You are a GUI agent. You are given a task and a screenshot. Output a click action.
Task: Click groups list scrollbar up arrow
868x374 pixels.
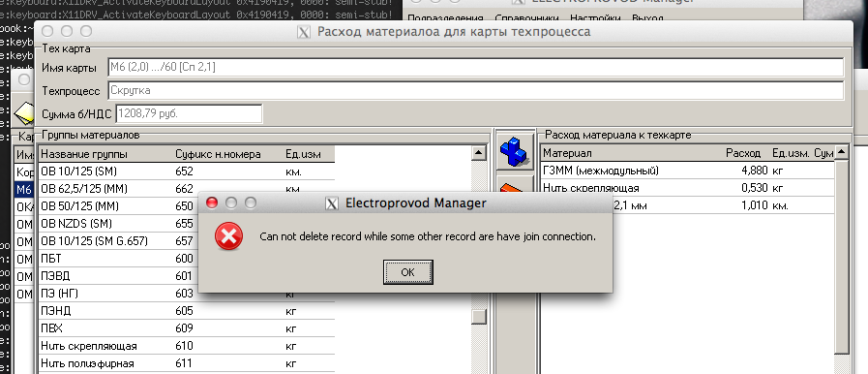pos(479,153)
